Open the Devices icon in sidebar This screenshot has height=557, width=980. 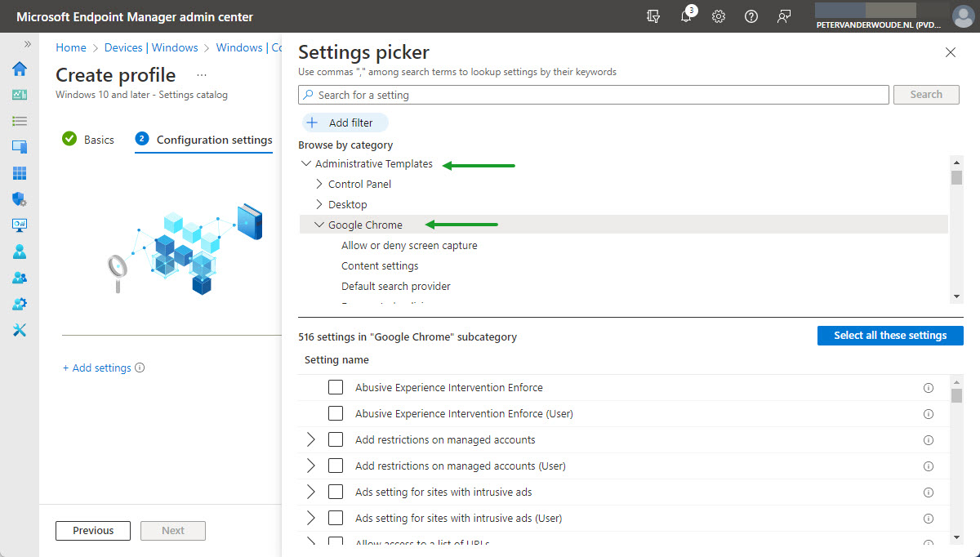click(20, 147)
